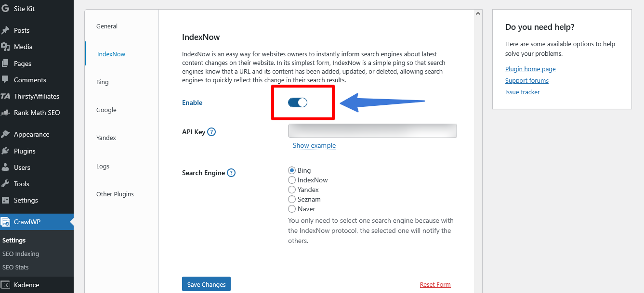Screen dimensions: 644x293
Task: Click the Appearance paintbrush icon
Action: tap(5, 134)
